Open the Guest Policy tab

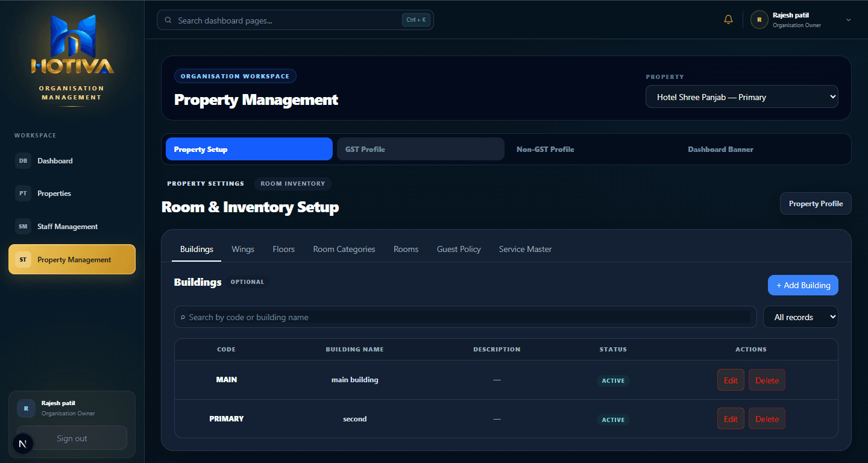(459, 249)
